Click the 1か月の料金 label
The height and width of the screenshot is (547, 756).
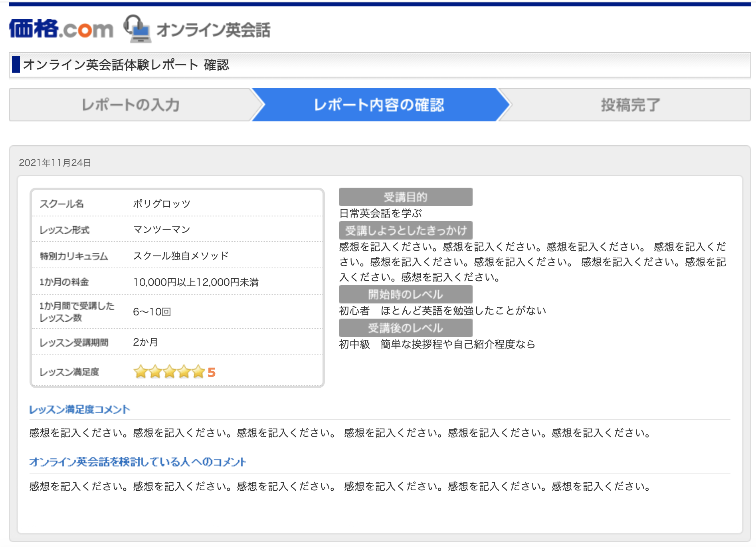click(x=64, y=282)
